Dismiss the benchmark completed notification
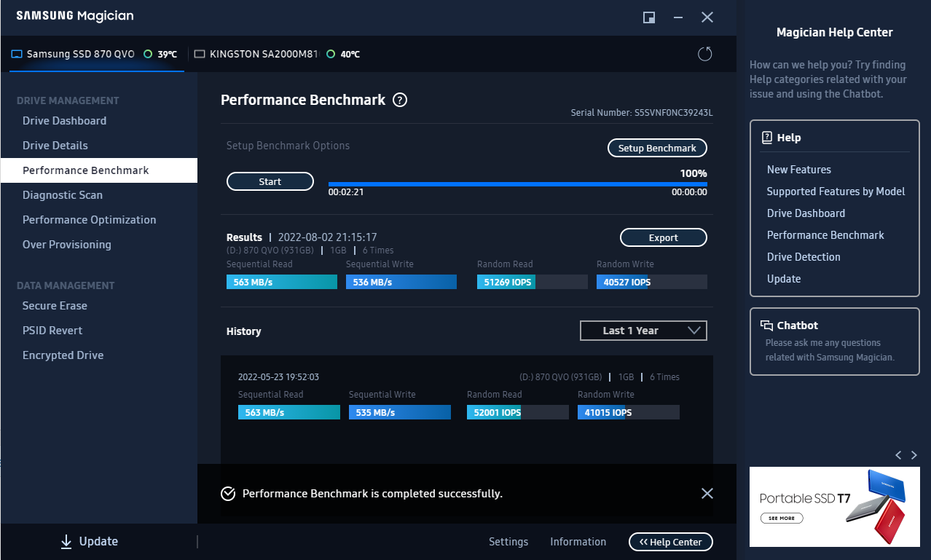 [707, 494]
